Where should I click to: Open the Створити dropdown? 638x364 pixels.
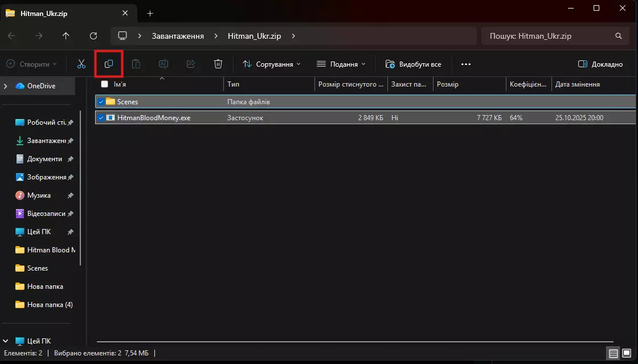pyautogui.click(x=32, y=64)
